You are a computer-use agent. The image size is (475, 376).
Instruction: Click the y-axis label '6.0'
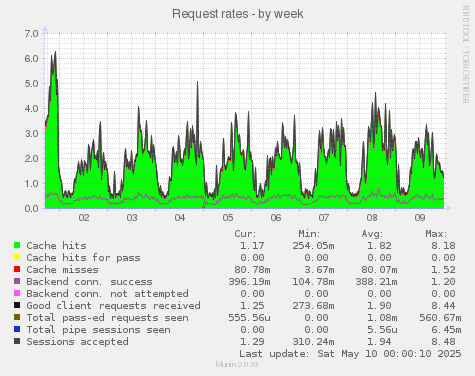31,58
